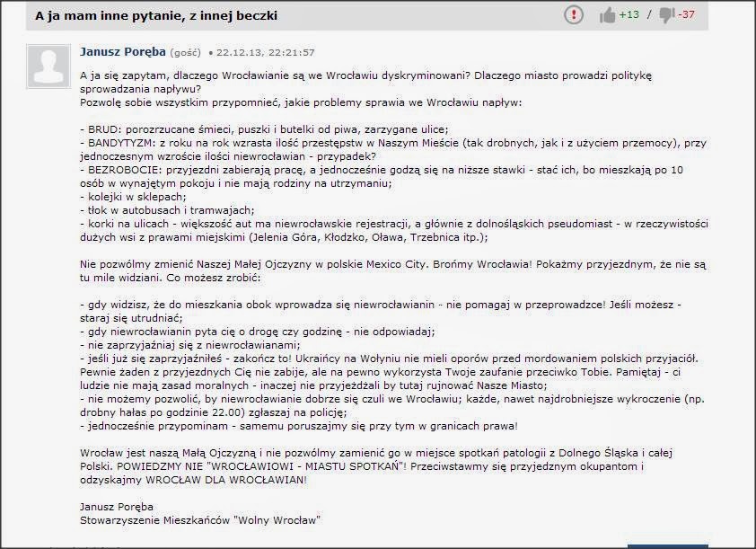Click the line starting "- BEZROBOCIE: przyjezdni zabierają pracę"
The width and height of the screenshot is (756, 549).
tap(382, 170)
